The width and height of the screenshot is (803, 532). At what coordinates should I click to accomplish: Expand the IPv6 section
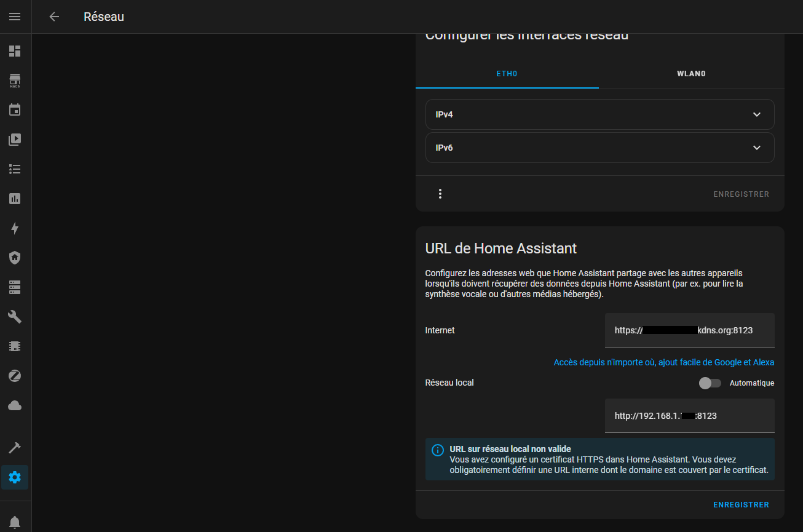pos(599,148)
